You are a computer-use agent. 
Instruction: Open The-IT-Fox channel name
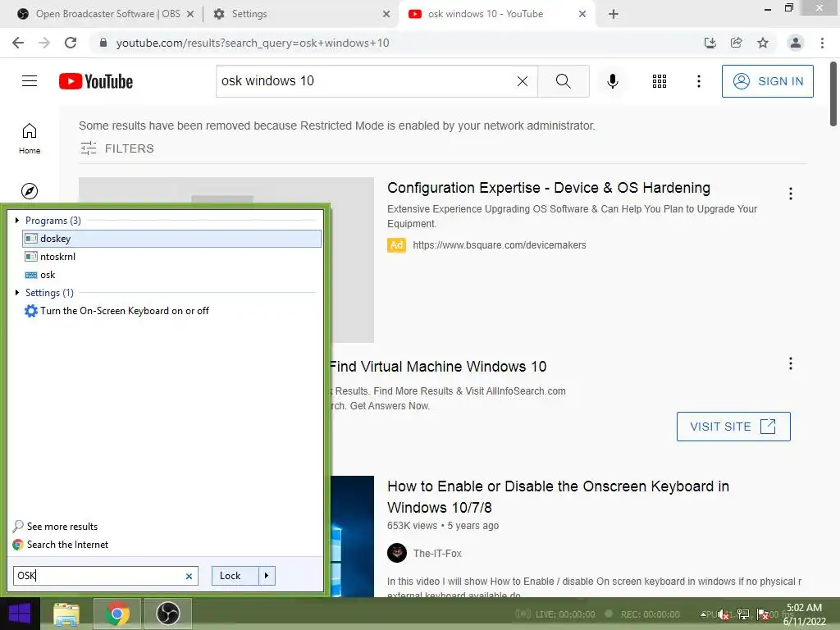(437, 554)
